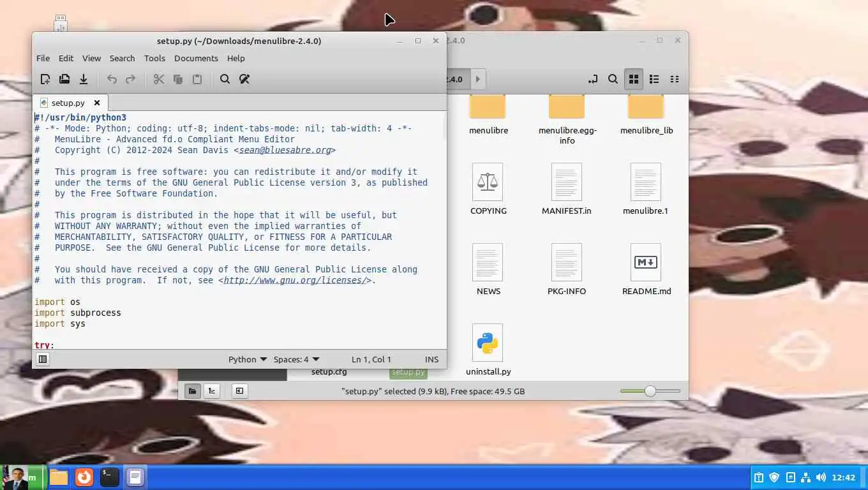Screen dimensions: 868x490
Task: Select the MANIFEST.in file
Action: click(567, 189)
